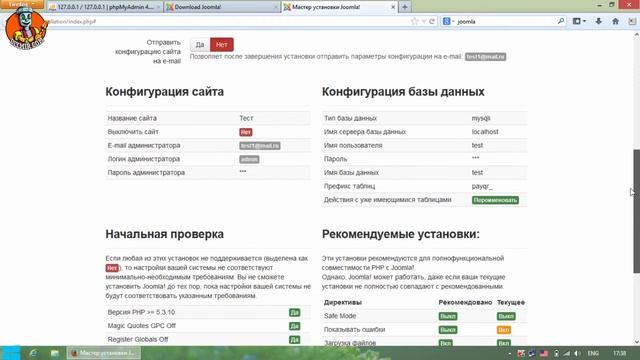The height and width of the screenshot is (360, 640).
Task: Select 'Да' for emailing site configuration
Action: point(200,44)
